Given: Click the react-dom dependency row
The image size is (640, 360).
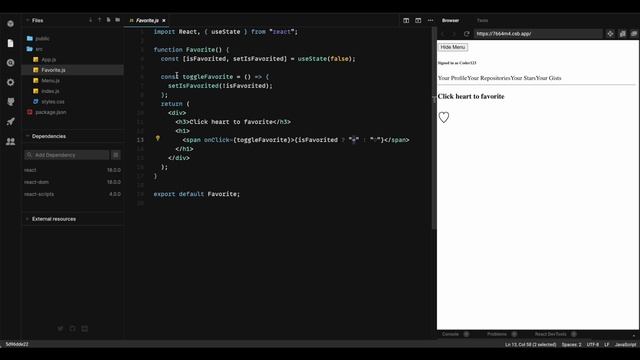Looking at the screenshot, I should (73, 182).
